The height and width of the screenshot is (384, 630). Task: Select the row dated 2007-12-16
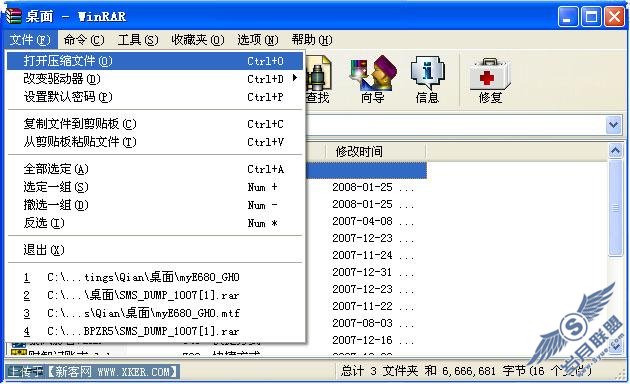tap(372, 340)
